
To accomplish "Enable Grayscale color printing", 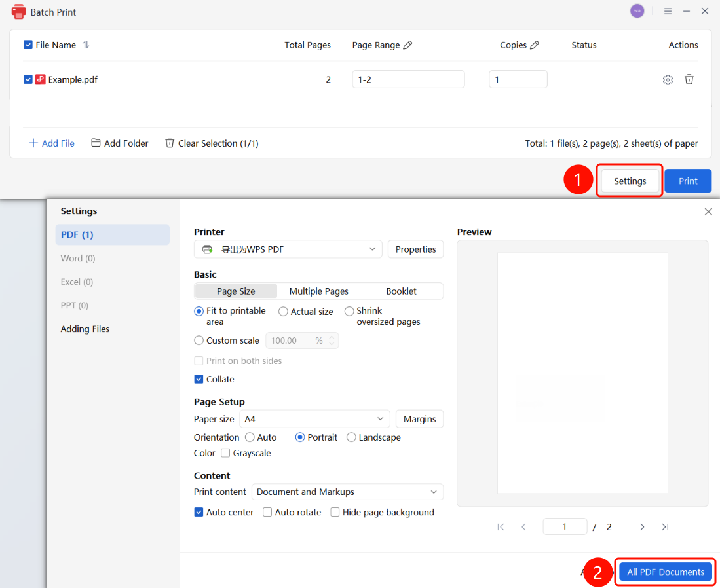I will (225, 453).
